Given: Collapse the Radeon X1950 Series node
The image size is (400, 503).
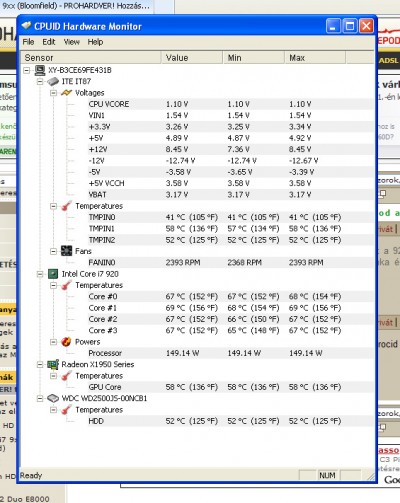Looking at the screenshot, I should coord(40,365).
